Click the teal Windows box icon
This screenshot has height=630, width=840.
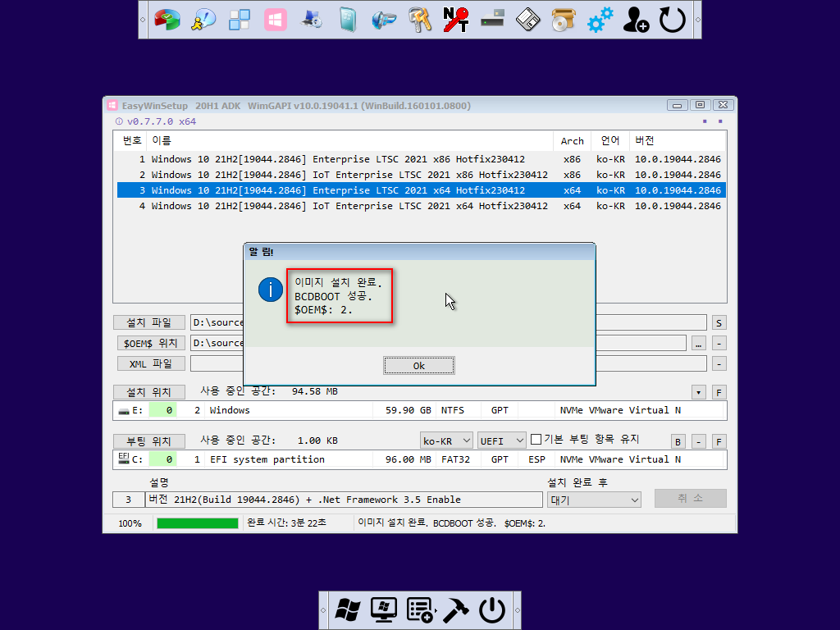pyautogui.click(x=348, y=20)
